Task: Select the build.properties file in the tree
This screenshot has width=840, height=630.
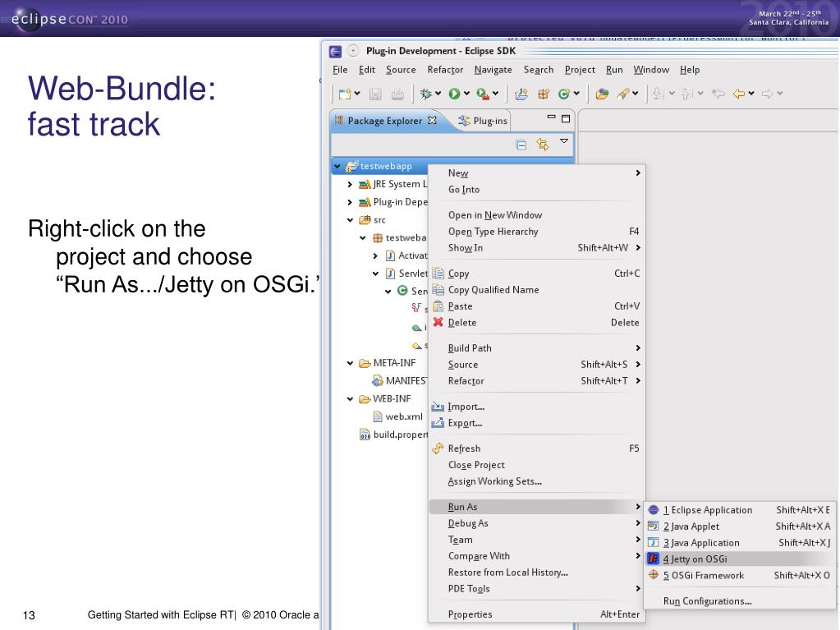Action: 394,435
